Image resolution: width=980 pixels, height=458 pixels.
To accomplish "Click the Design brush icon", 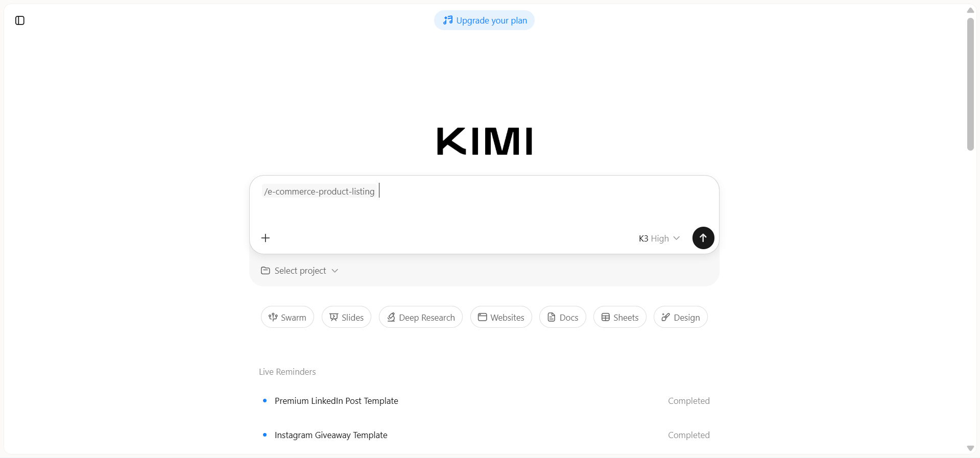I will 666,317.
